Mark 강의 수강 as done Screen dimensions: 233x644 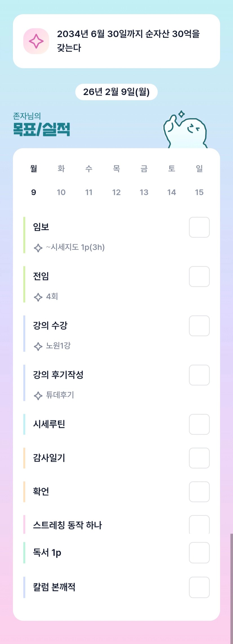tap(199, 326)
